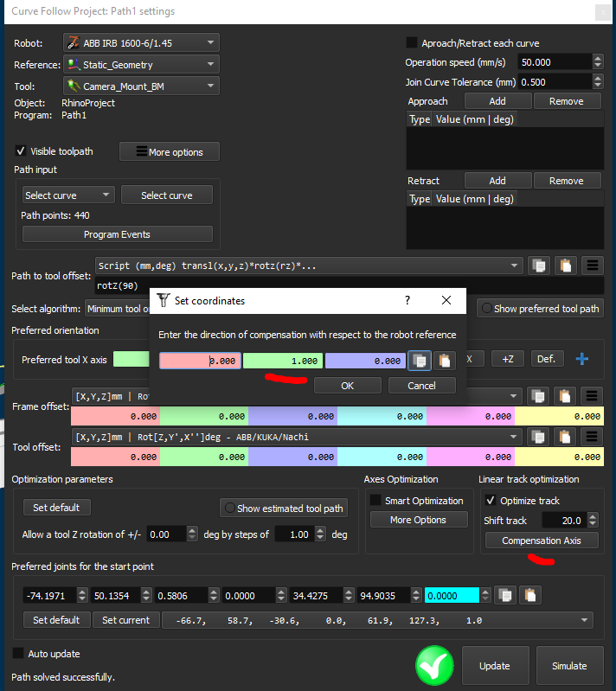The width and height of the screenshot is (616, 691).
Task: Paste values into Frame offset row
Action: pyautogui.click(x=564, y=396)
